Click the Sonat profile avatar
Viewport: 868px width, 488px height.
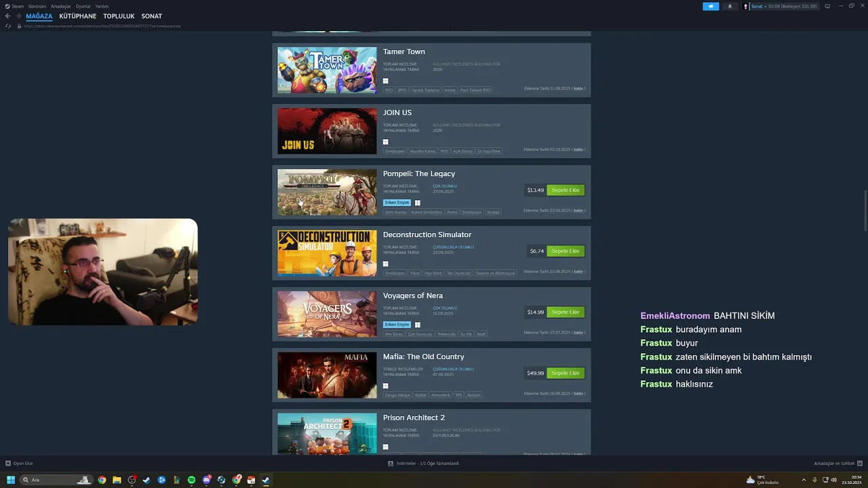746,6
